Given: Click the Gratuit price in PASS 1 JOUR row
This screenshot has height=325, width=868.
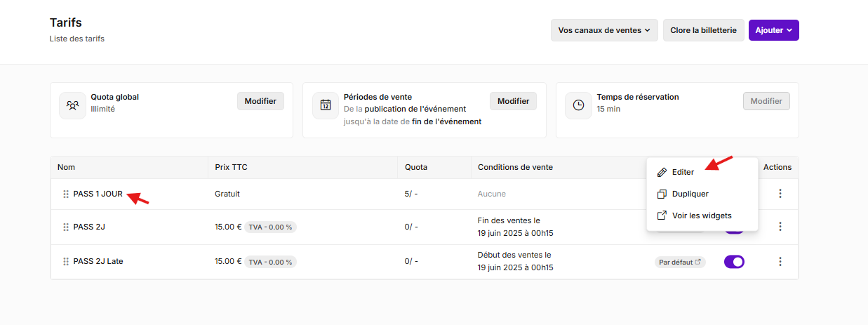Looking at the screenshot, I should coord(227,194).
